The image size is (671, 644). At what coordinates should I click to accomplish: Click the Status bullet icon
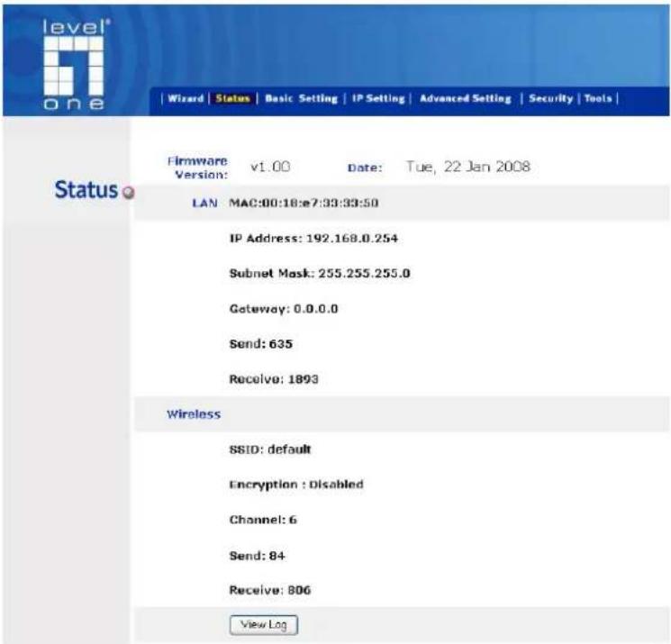pyautogui.click(x=129, y=193)
